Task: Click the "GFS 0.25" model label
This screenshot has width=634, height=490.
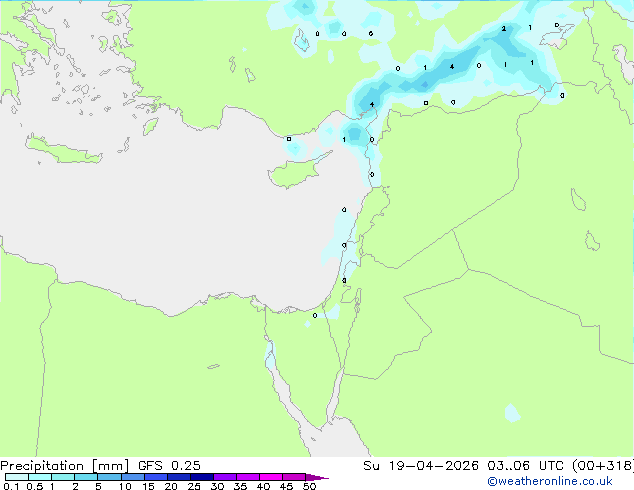Action: coord(169,466)
